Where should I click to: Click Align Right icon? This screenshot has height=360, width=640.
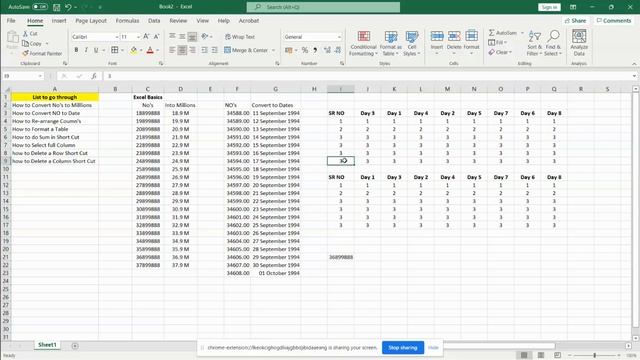(x=192, y=50)
